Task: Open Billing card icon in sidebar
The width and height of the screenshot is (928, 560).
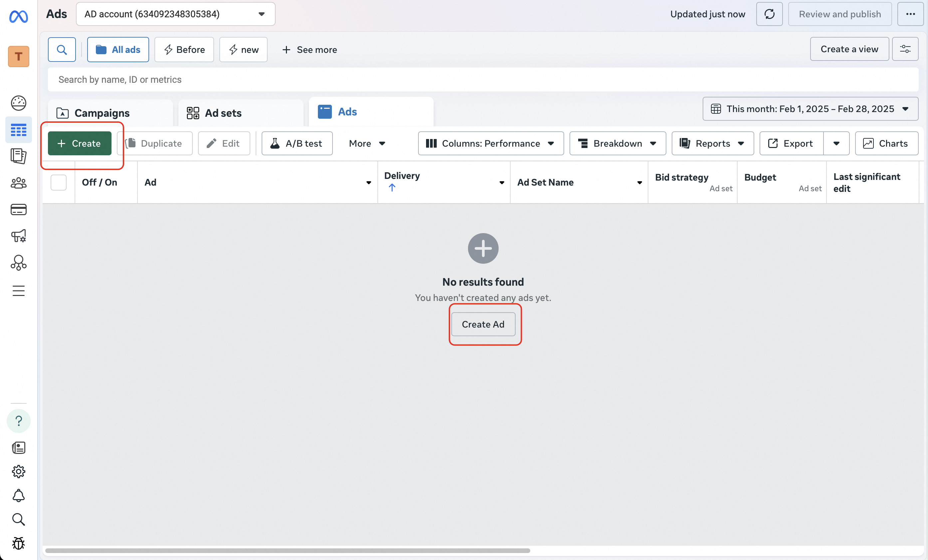Action: pyautogui.click(x=18, y=210)
